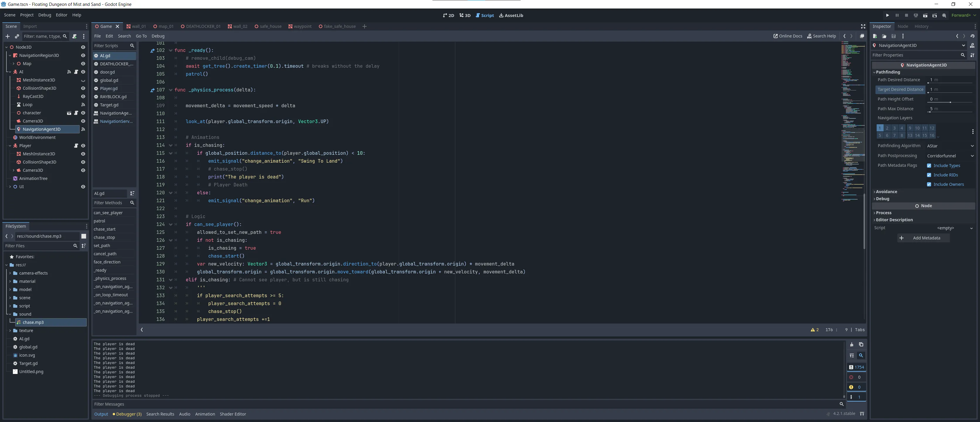The width and height of the screenshot is (980, 422).
Task: Expand the texture folder in FileSystem
Action: pos(10,331)
